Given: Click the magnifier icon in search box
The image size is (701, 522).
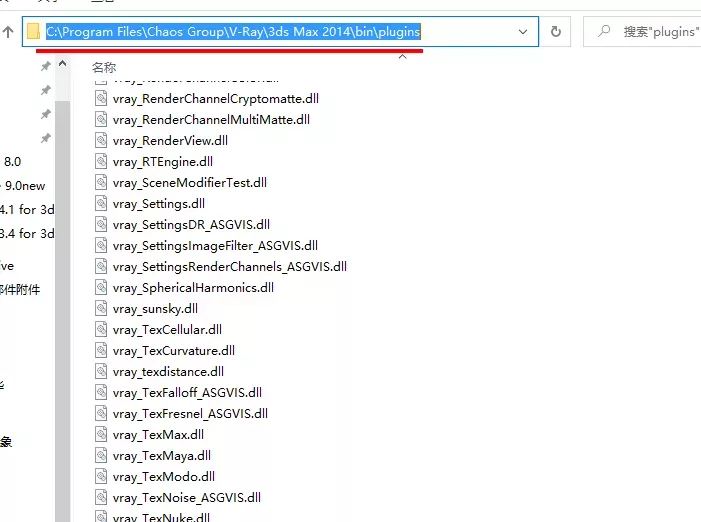Looking at the screenshot, I should [x=603, y=32].
